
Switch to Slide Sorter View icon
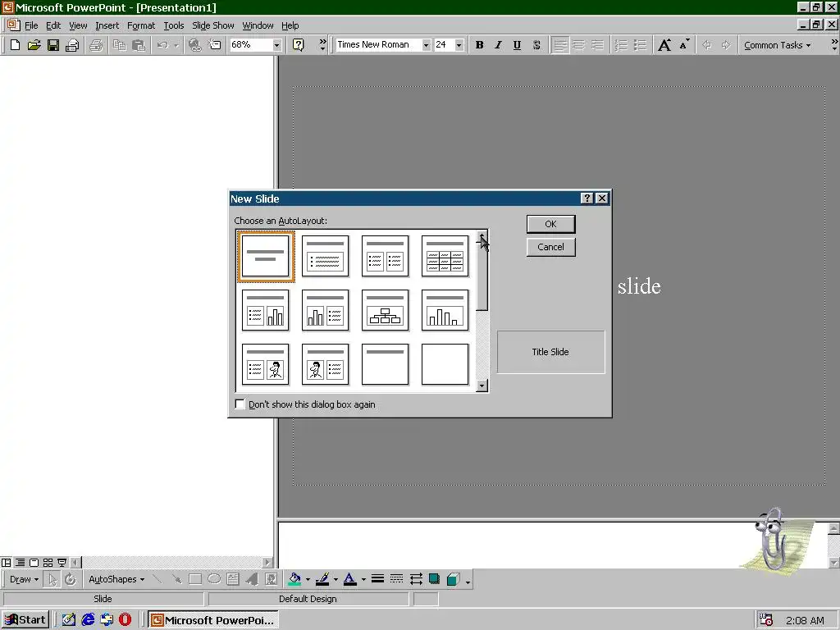48,563
